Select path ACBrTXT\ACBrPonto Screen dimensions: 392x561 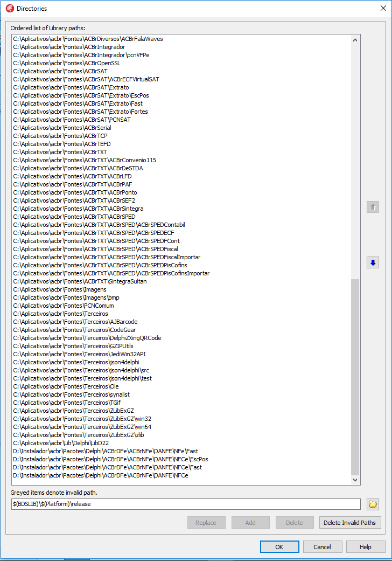[75, 192]
